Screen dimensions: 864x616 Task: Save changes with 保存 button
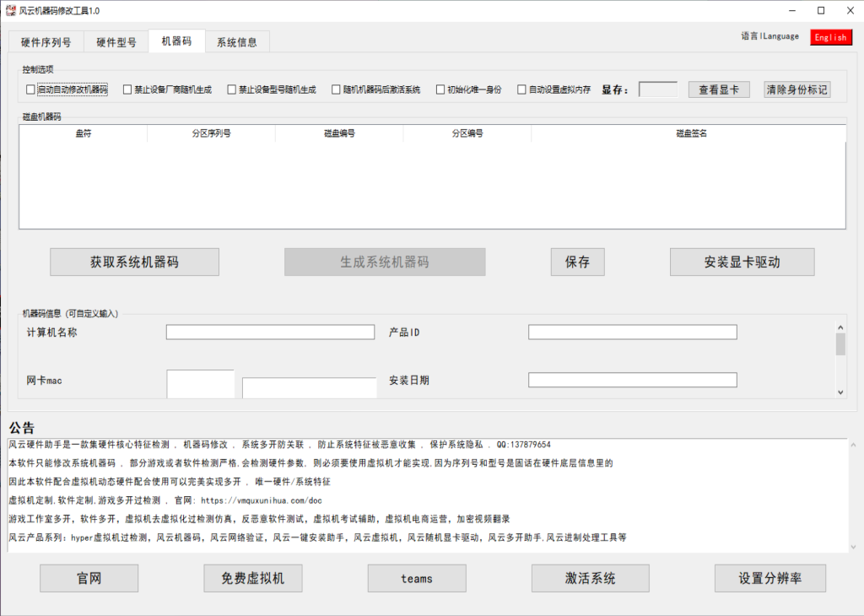[576, 262]
